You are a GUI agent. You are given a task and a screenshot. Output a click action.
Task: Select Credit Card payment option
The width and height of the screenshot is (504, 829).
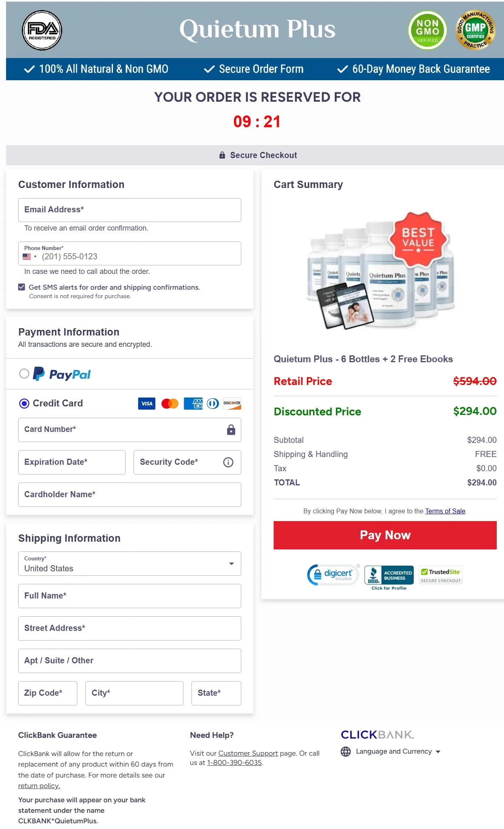24,403
